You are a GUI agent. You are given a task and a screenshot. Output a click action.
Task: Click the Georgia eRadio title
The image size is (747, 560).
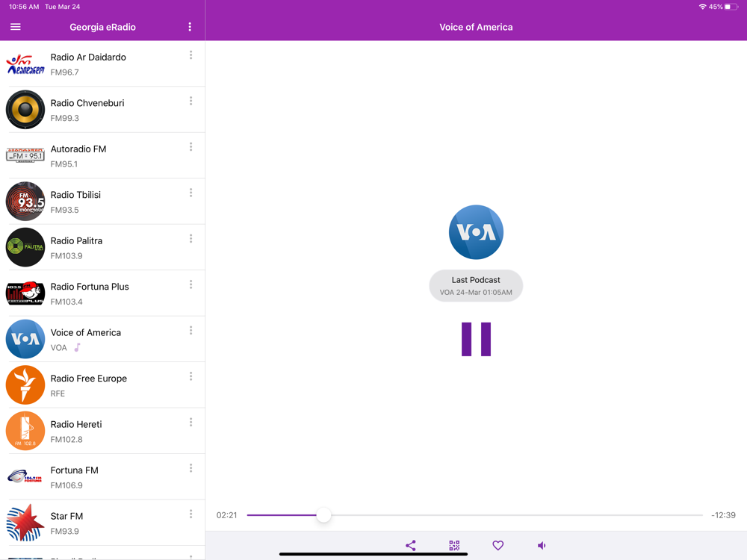(x=103, y=27)
